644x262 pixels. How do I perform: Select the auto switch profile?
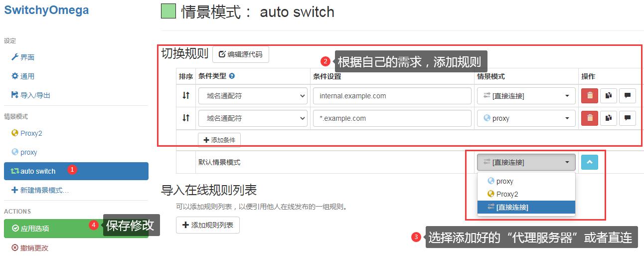[x=76, y=171]
